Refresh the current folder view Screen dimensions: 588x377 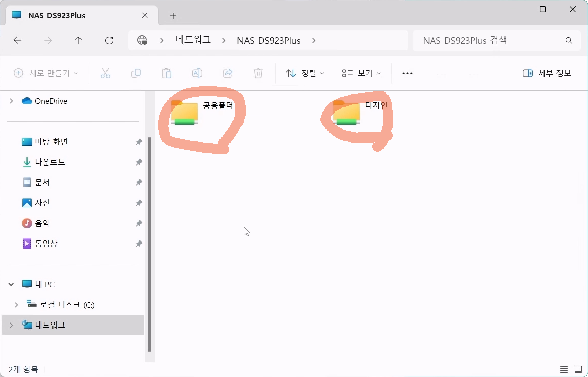click(109, 40)
